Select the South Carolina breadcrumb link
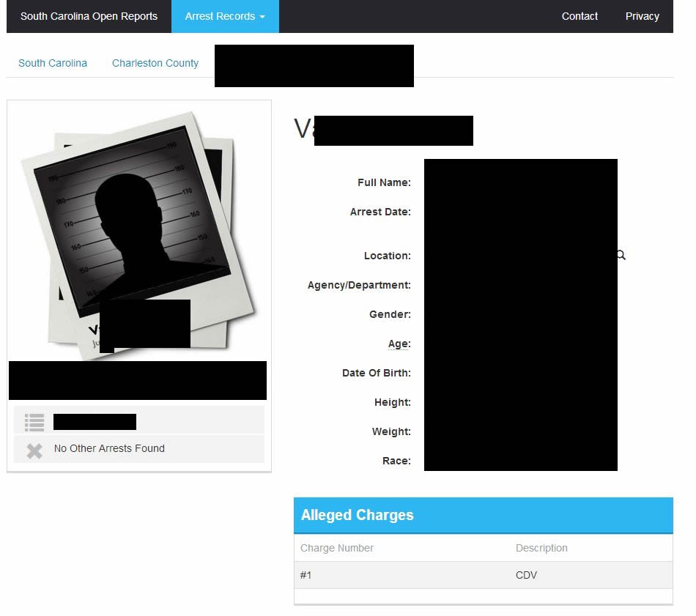 (53, 63)
